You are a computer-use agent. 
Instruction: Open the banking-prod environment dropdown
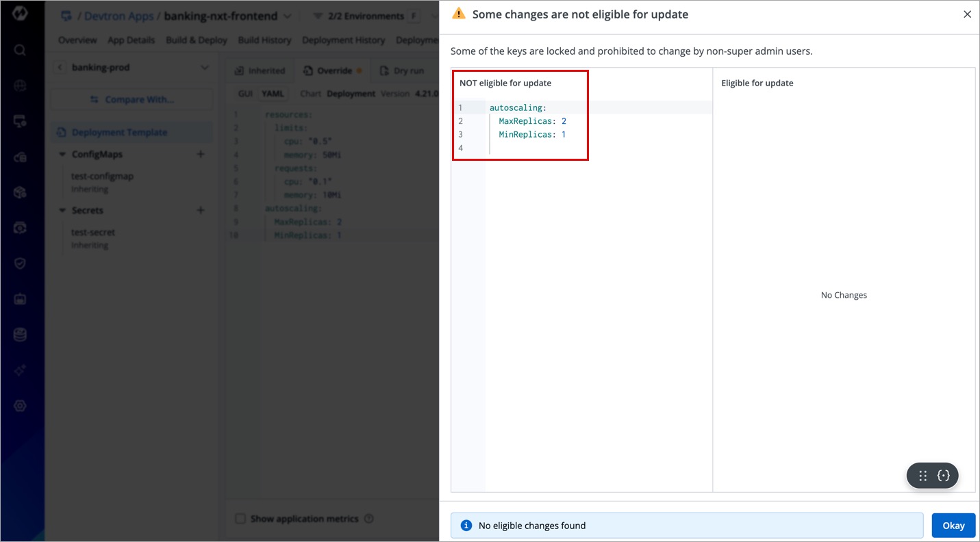coord(204,68)
